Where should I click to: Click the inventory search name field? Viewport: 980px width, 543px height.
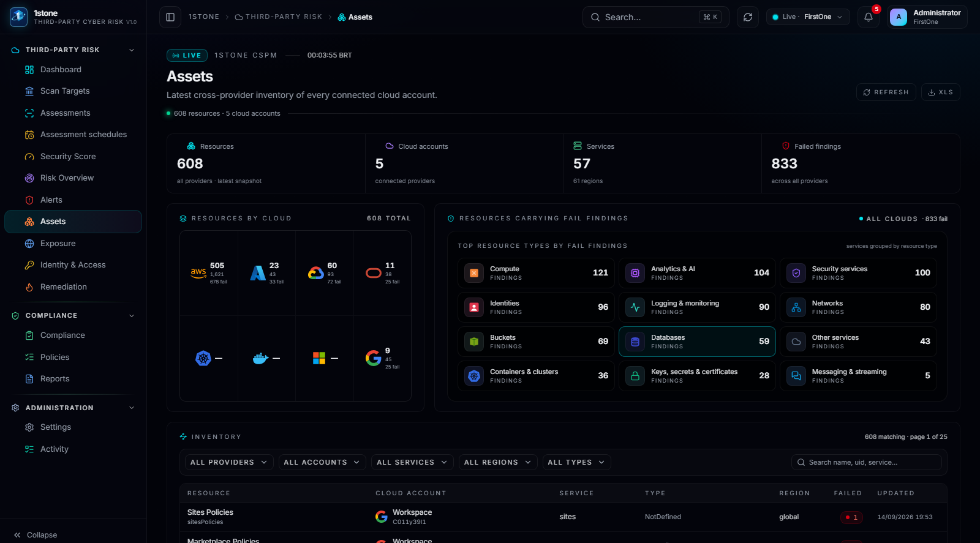pyautogui.click(x=867, y=462)
